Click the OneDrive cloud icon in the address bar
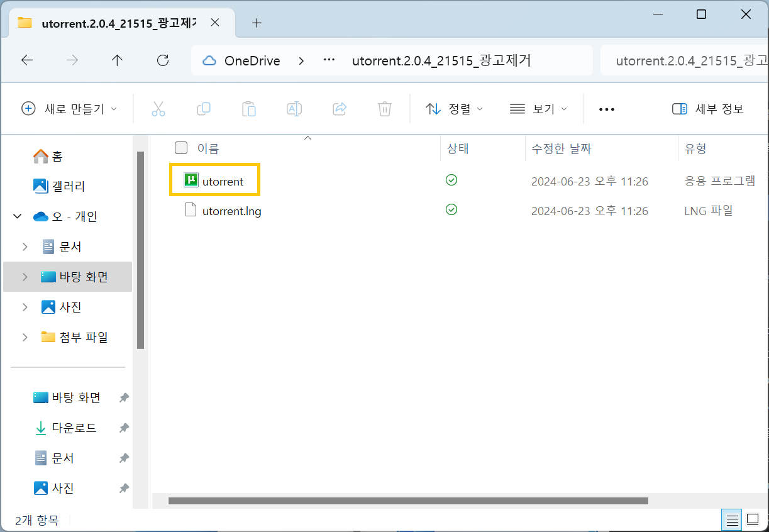This screenshot has width=769, height=532. 209,61
